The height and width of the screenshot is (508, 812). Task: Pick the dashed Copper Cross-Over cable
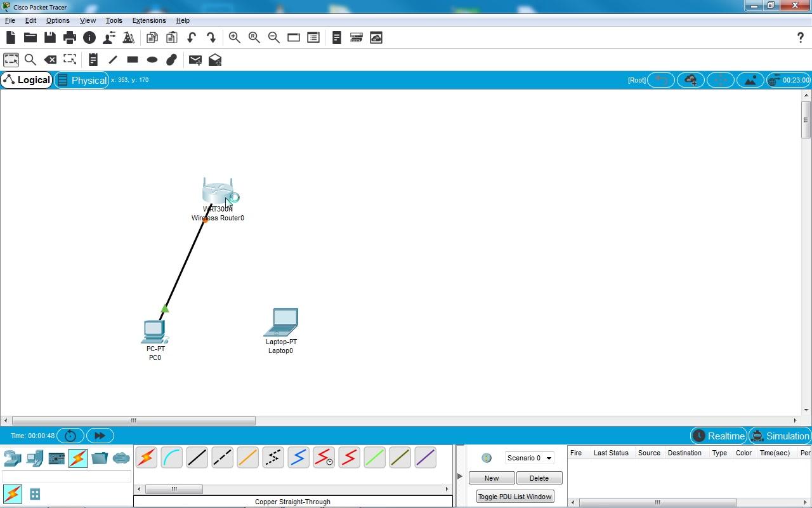coord(222,457)
